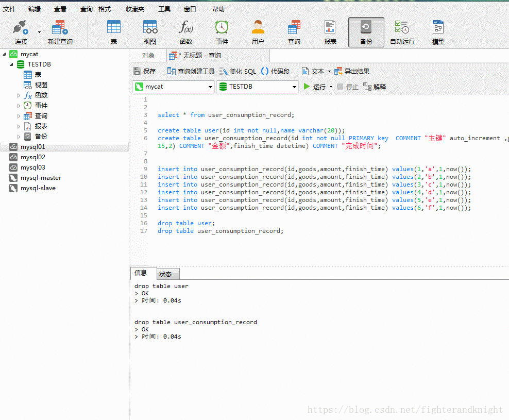
Task: Switch to the 信息 results tab
Action: point(143,273)
